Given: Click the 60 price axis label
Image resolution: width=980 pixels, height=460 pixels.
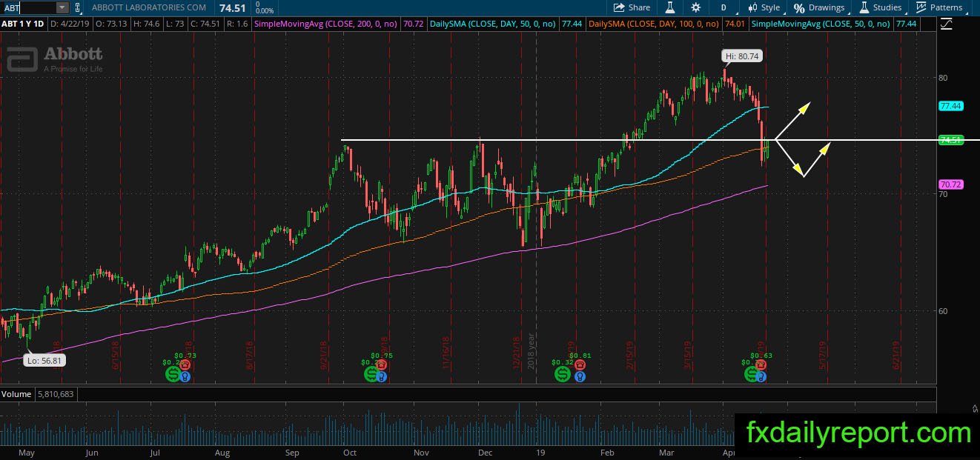Looking at the screenshot, I should [943, 311].
